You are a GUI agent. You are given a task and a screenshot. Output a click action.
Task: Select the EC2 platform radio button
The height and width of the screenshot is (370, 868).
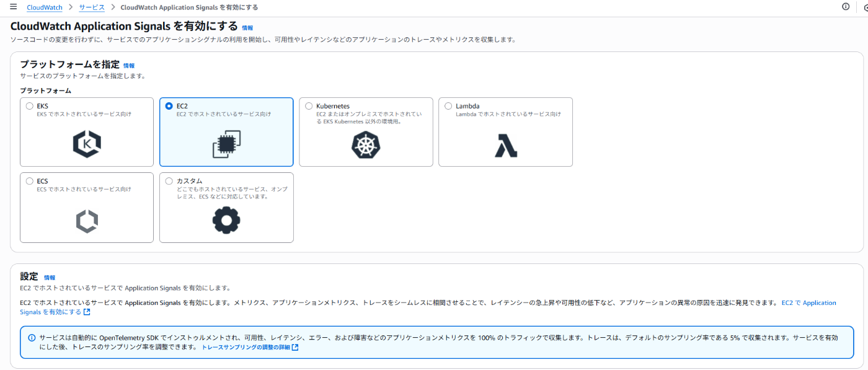[169, 106]
